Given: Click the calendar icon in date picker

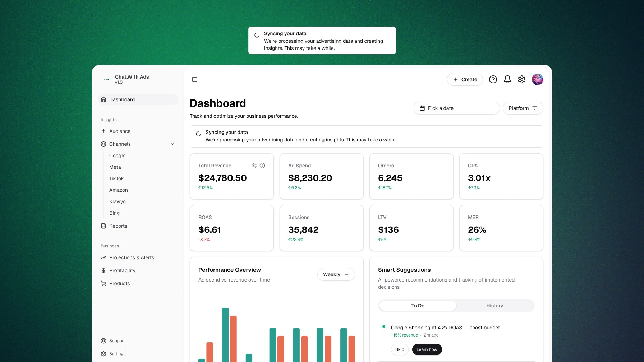Looking at the screenshot, I should [x=422, y=108].
